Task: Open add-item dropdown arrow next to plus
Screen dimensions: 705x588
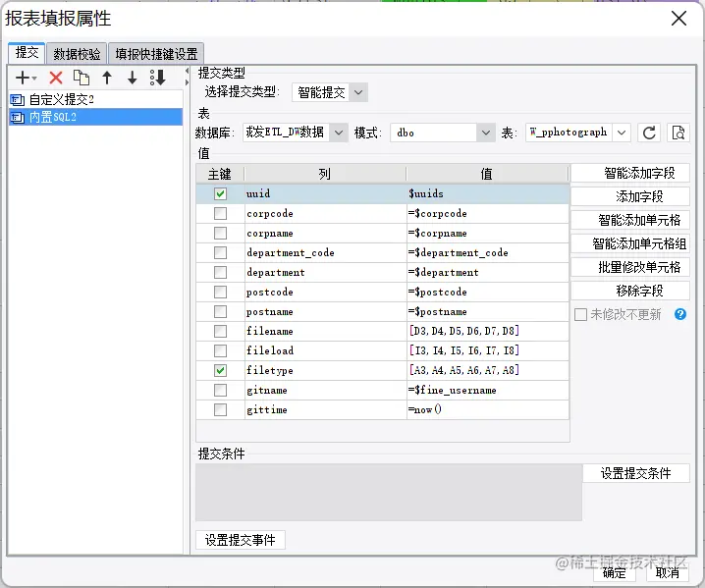Action: pos(34,79)
